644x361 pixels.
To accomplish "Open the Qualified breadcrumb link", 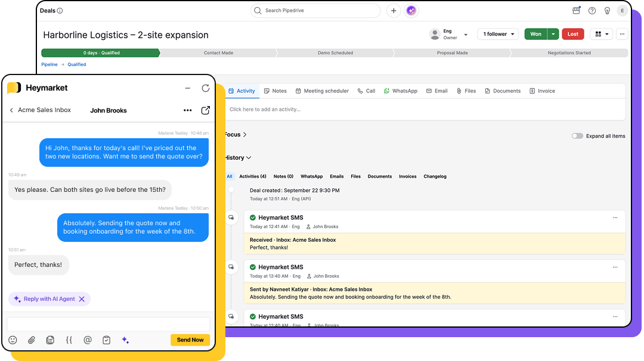I will click(x=77, y=64).
